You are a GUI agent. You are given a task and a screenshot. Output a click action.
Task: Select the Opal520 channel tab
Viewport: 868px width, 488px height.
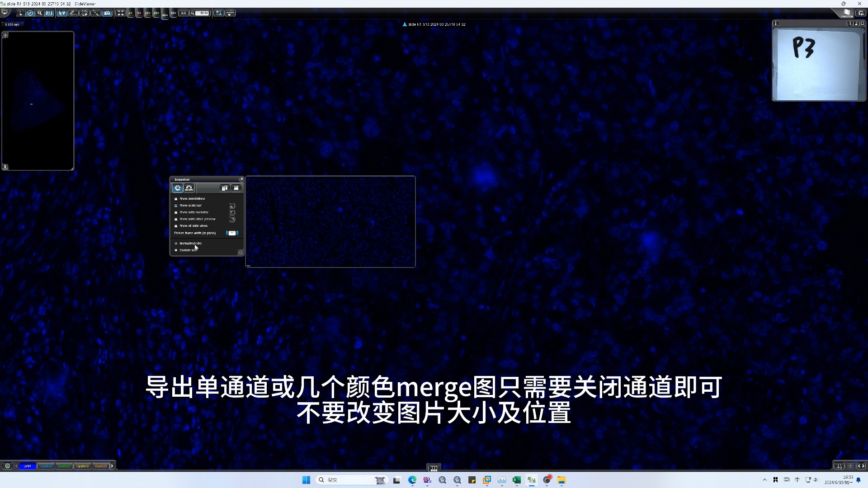(x=64, y=466)
